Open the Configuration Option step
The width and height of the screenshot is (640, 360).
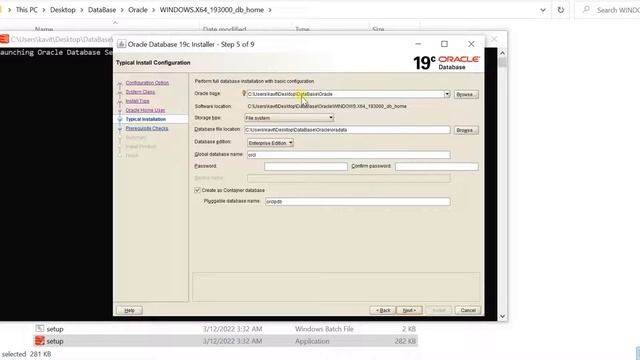pos(147,83)
